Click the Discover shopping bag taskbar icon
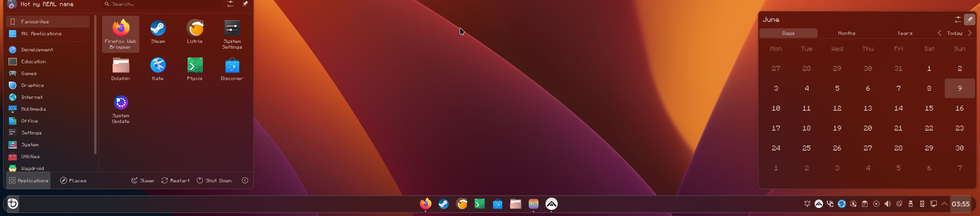This screenshot has height=216, width=980. point(497,204)
